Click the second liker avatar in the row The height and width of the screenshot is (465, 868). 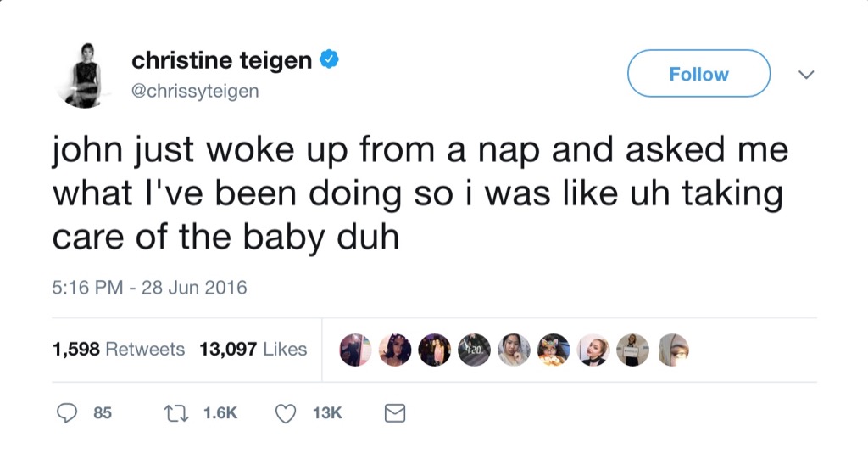pos(395,350)
